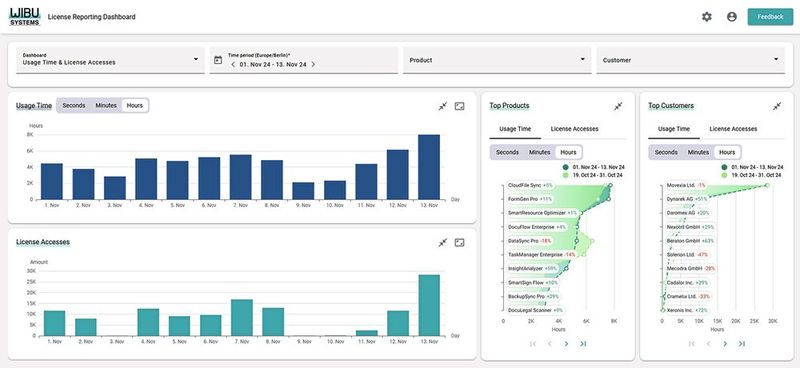Select the Movexia Ltd. customer label
The height and width of the screenshot is (368, 800).
point(686,185)
